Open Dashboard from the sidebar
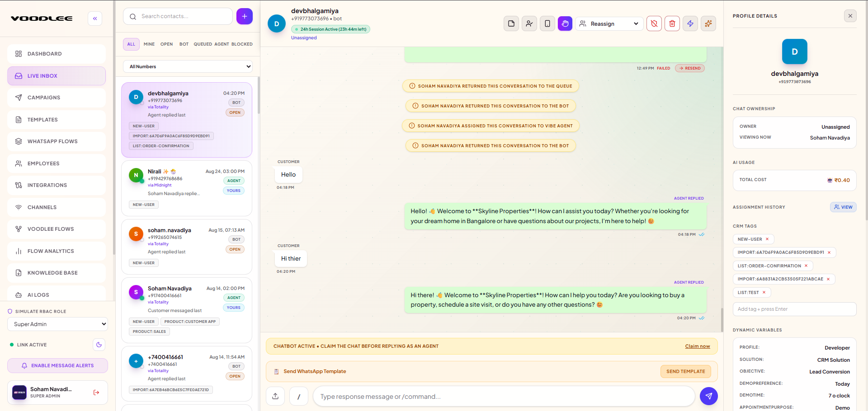This screenshot has height=411, width=868. [x=57, y=54]
